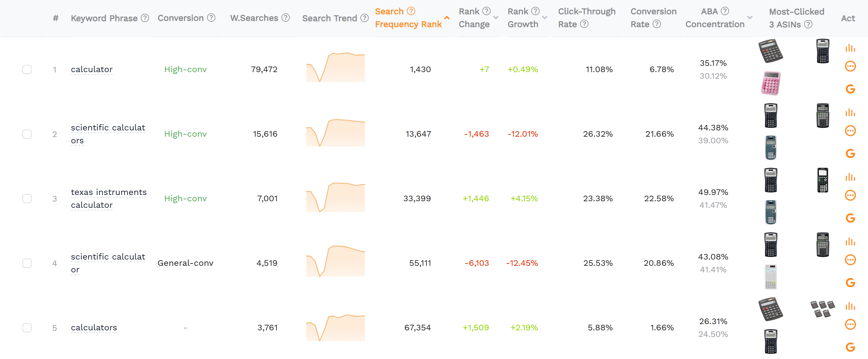Open the Rank Change sort chevron

click(x=495, y=17)
